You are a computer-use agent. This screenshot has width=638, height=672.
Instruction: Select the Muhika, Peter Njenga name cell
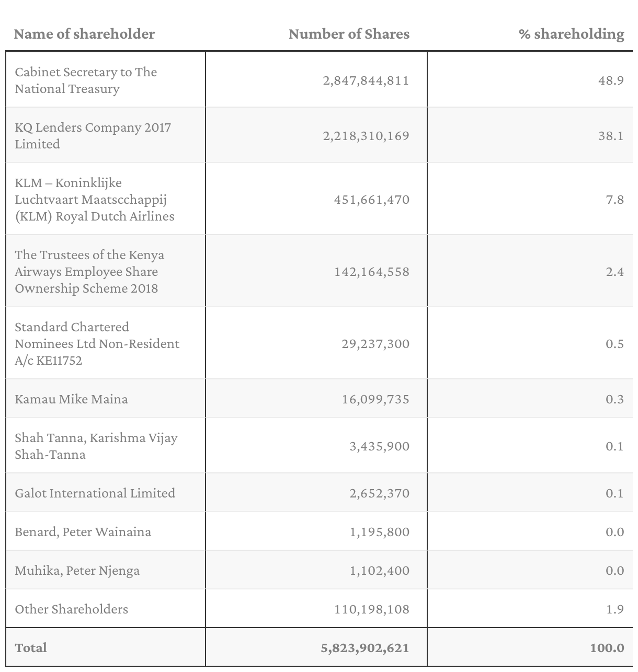click(77, 571)
